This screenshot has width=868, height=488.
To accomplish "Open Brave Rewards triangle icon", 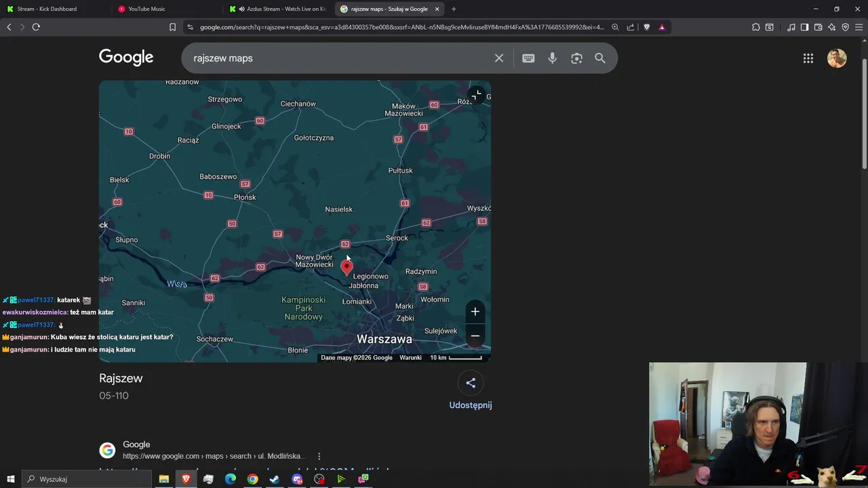I will pyautogui.click(x=662, y=27).
